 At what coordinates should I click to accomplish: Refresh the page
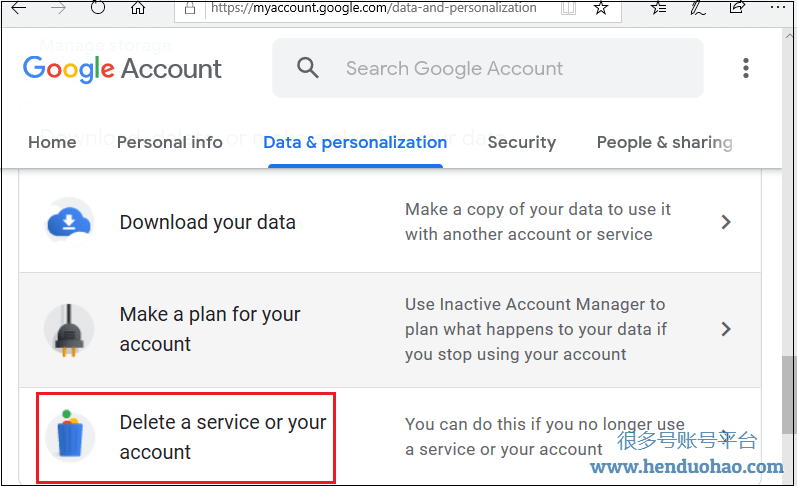(x=98, y=8)
